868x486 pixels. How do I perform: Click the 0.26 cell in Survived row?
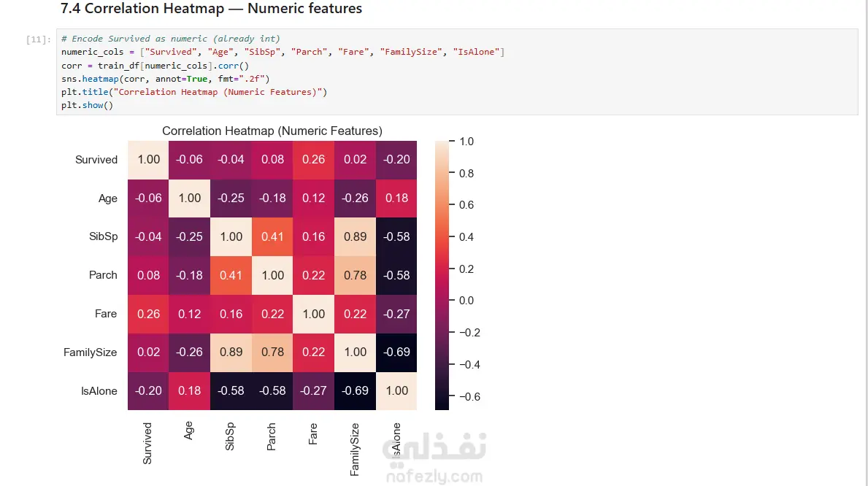point(314,160)
